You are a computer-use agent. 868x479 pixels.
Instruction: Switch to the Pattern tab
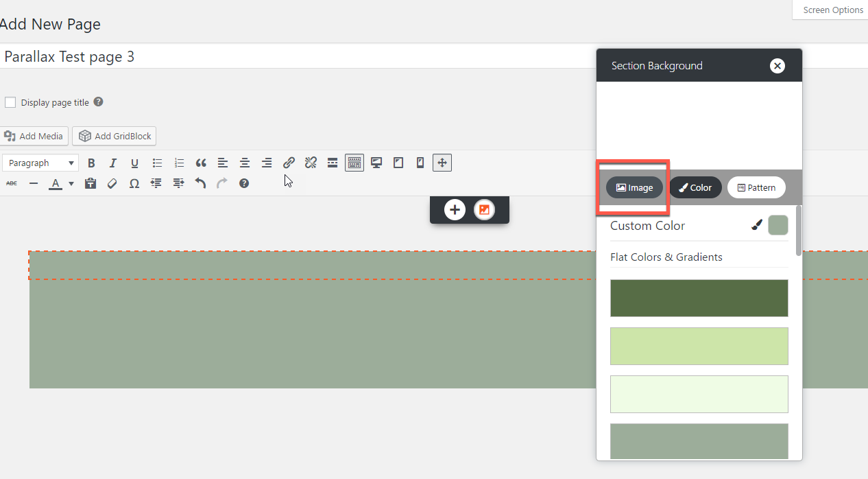756,187
